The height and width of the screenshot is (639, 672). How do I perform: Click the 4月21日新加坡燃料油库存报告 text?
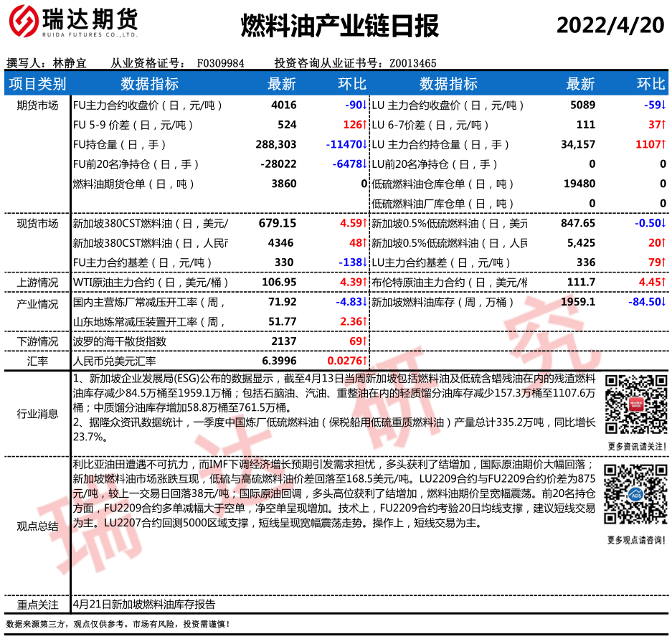[x=143, y=604]
